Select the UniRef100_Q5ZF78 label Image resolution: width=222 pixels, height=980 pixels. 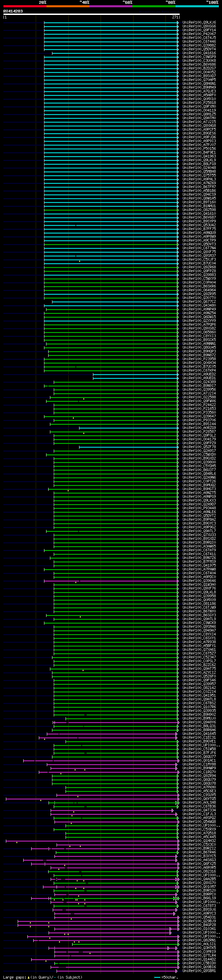(x=199, y=447)
